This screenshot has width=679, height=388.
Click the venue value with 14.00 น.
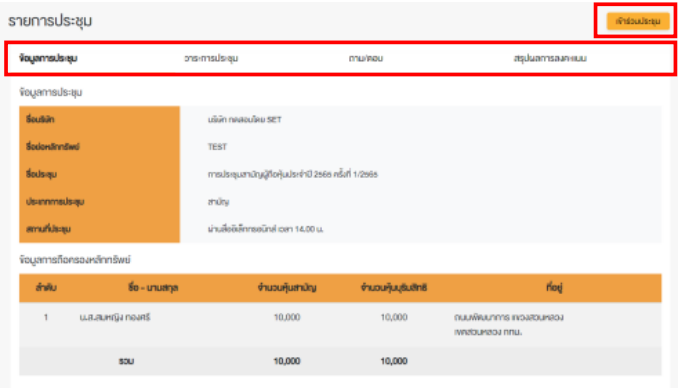265,229
